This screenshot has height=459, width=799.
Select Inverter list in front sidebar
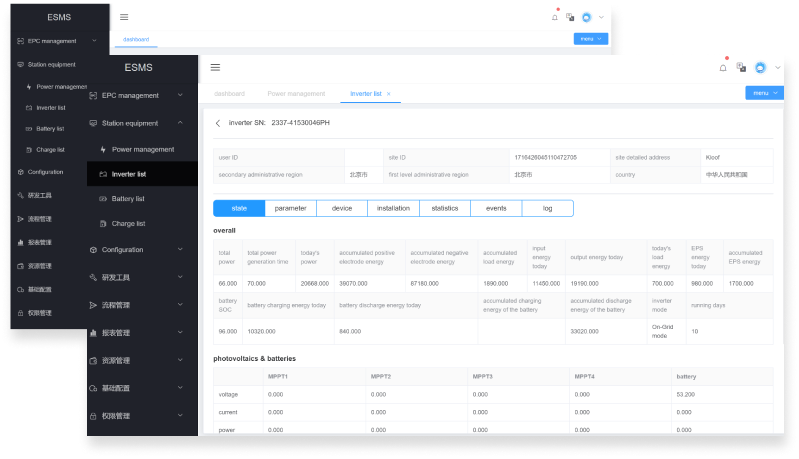pos(143,174)
